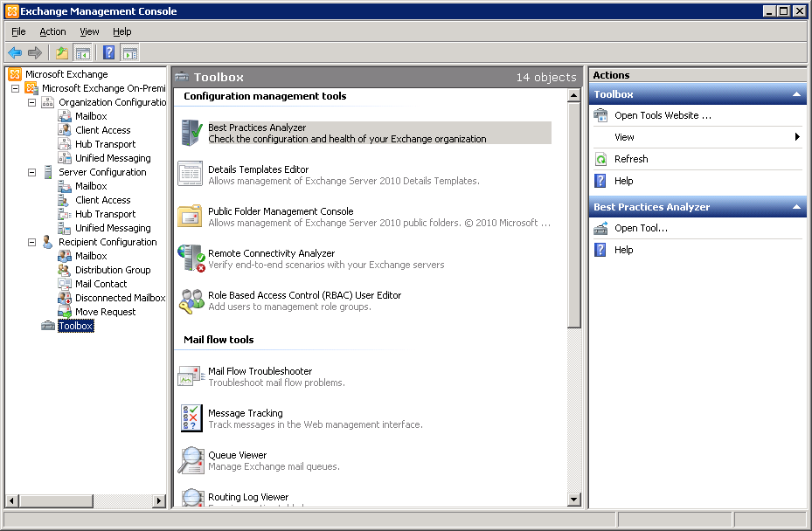812x531 pixels.
Task: Select Unified Messaging under Server Configuration
Action: [113, 228]
